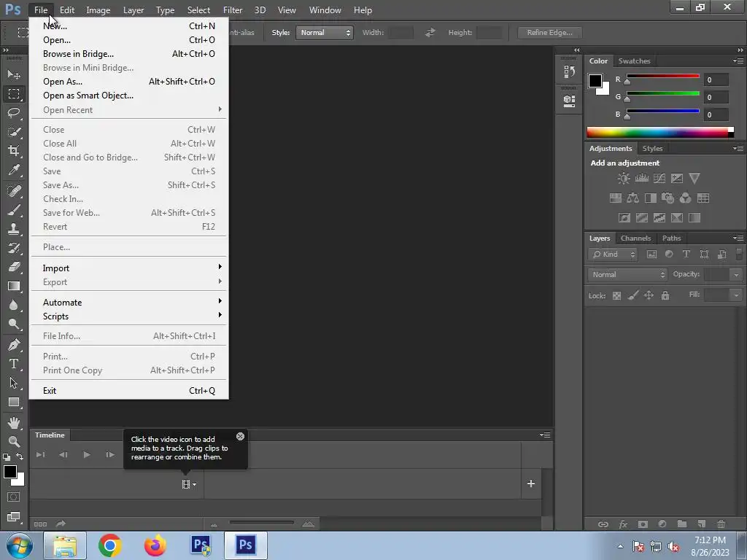This screenshot has height=560, width=747.
Task: Select the Gradient tool
Action: (14, 286)
